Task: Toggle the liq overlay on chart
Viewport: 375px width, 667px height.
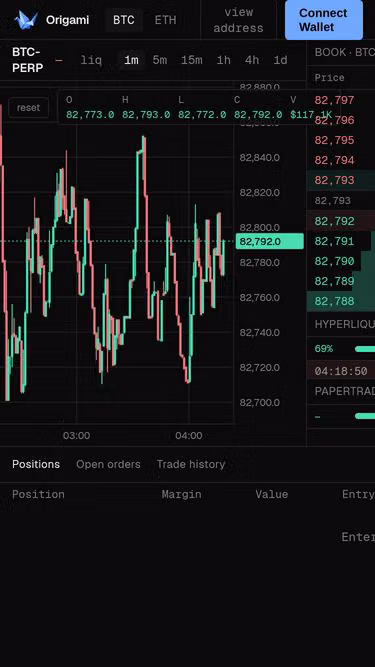Action: pos(91,60)
